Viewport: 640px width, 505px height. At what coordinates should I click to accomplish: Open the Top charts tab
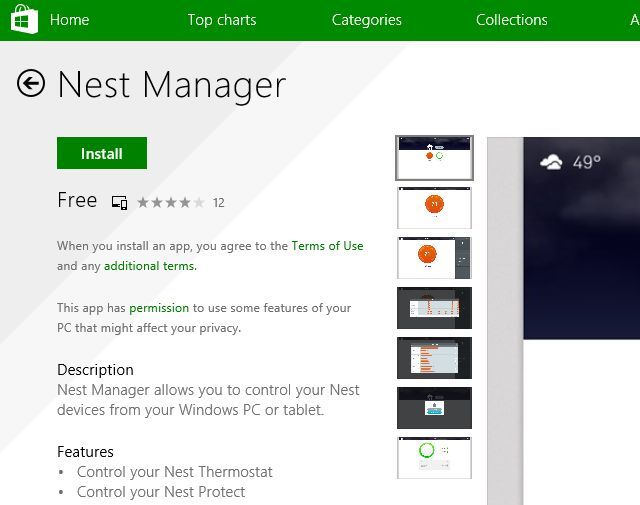222,20
